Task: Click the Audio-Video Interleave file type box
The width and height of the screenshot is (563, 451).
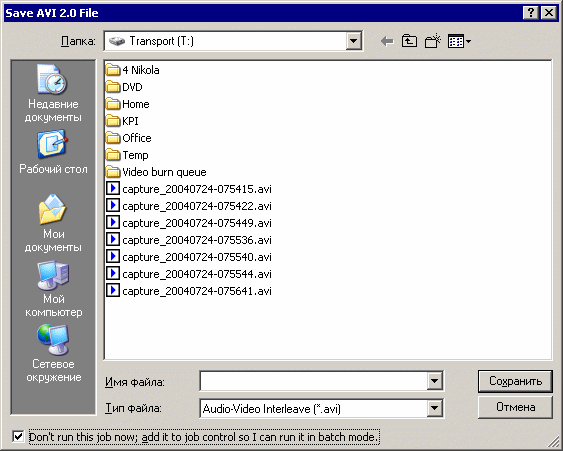Action: click(313, 408)
